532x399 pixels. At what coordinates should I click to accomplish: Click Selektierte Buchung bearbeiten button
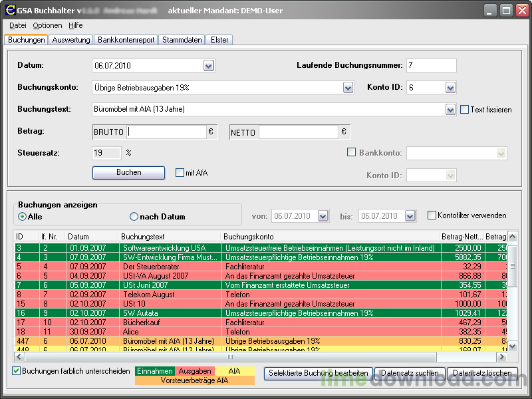(x=318, y=373)
